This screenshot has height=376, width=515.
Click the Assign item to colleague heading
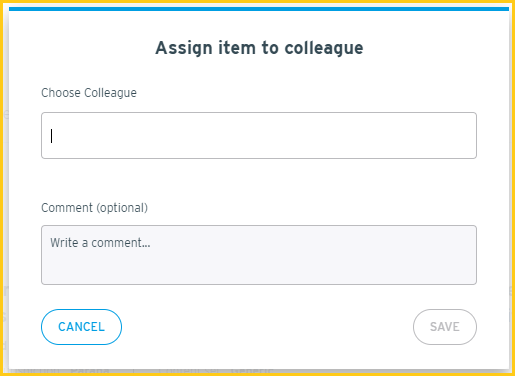[259, 48]
